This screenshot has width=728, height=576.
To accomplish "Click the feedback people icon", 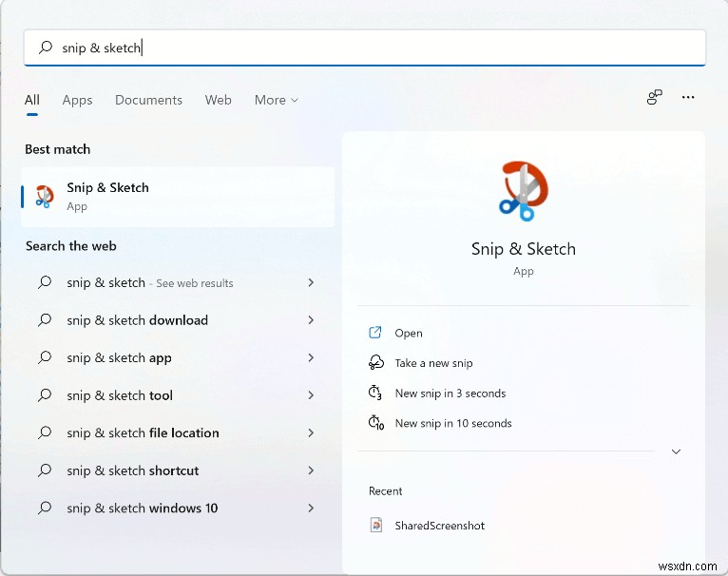I will pyautogui.click(x=654, y=97).
